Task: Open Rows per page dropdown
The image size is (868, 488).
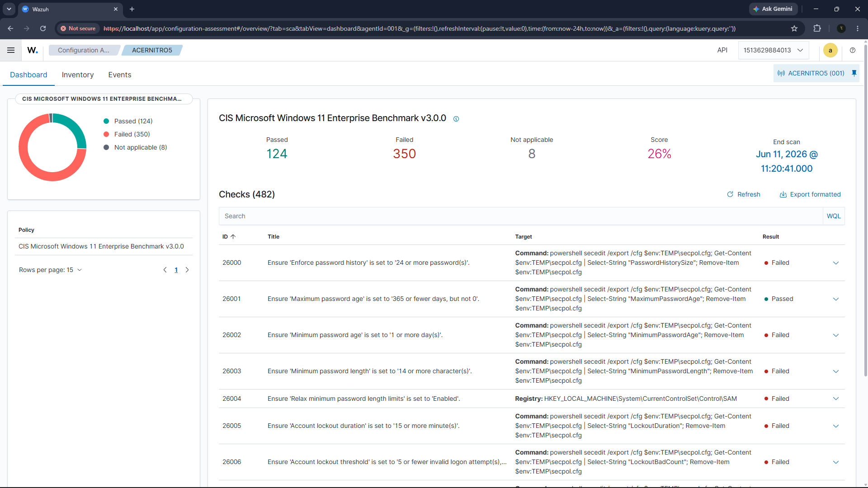Action: click(50, 270)
